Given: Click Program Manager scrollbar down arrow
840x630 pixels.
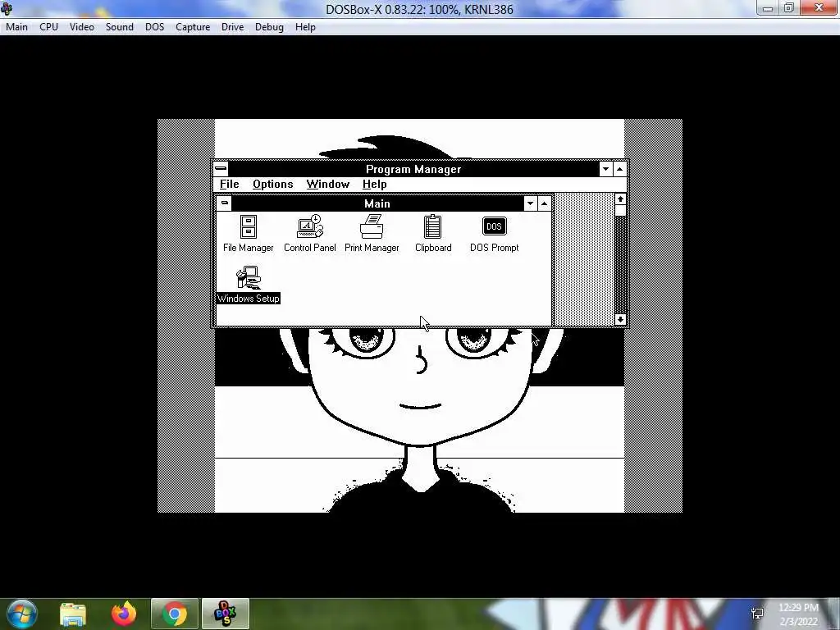Looking at the screenshot, I should coord(620,319).
